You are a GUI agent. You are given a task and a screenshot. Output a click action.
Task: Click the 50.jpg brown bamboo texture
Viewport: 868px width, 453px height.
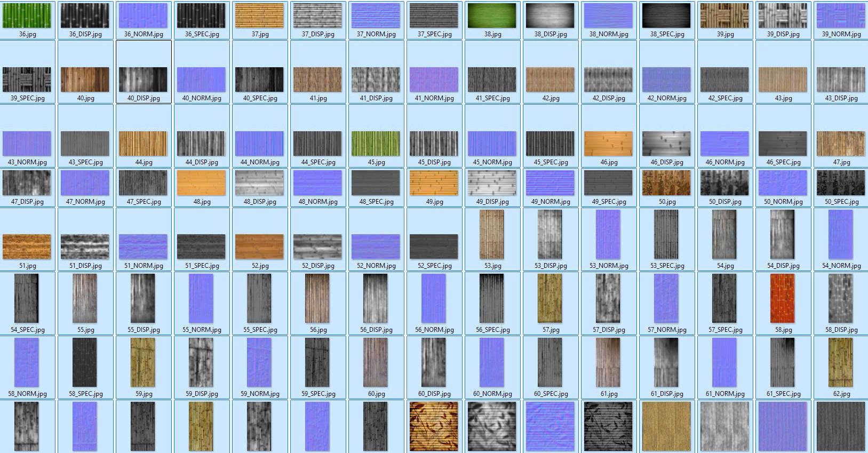point(666,183)
